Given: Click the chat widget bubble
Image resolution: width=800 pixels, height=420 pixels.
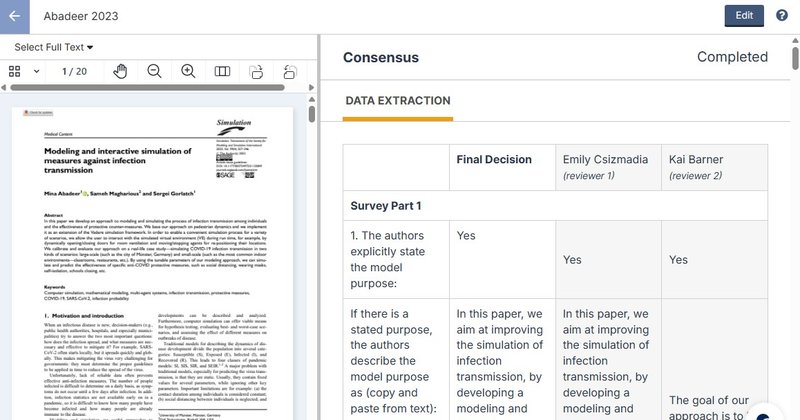Looking at the screenshot, I should (762, 414).
